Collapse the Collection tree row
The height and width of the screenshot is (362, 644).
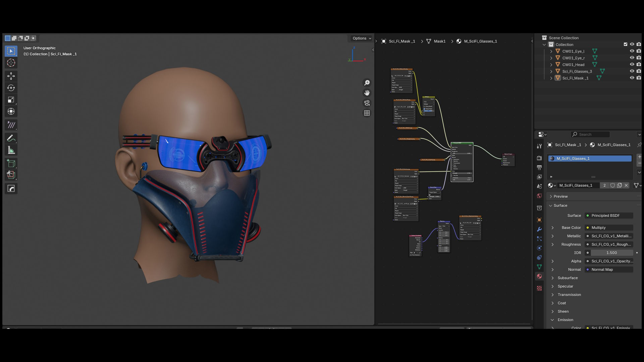point(544,45)
